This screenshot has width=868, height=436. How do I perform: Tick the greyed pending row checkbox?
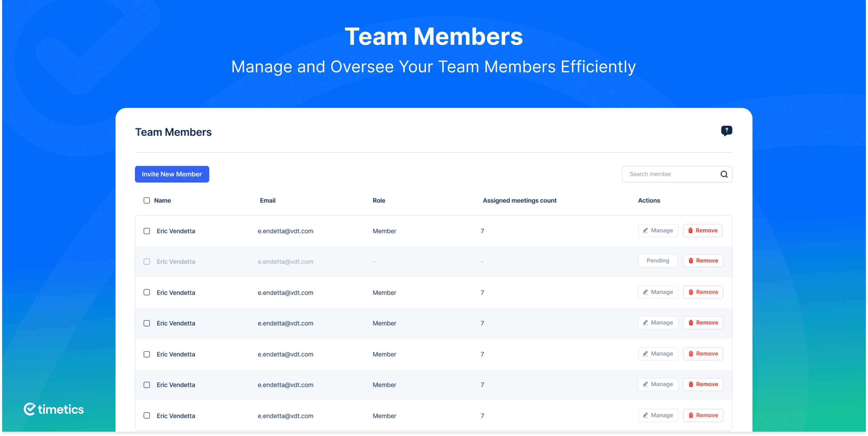point(147,261)
